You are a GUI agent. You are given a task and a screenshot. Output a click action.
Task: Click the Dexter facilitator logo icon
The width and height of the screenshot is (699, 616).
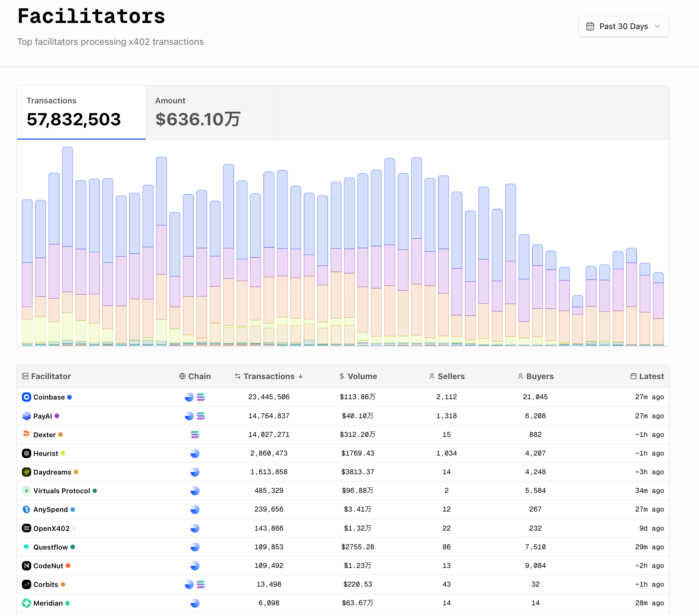[27, 435]
